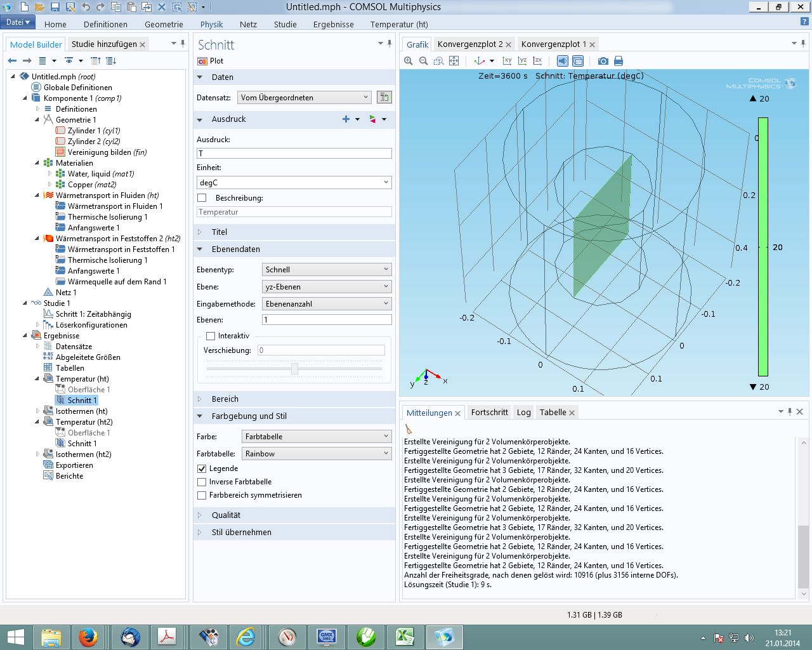Click the Open folder icon in quick access toolbar
The height and width of the screenshot is (650, 812).
click(39, 7)
